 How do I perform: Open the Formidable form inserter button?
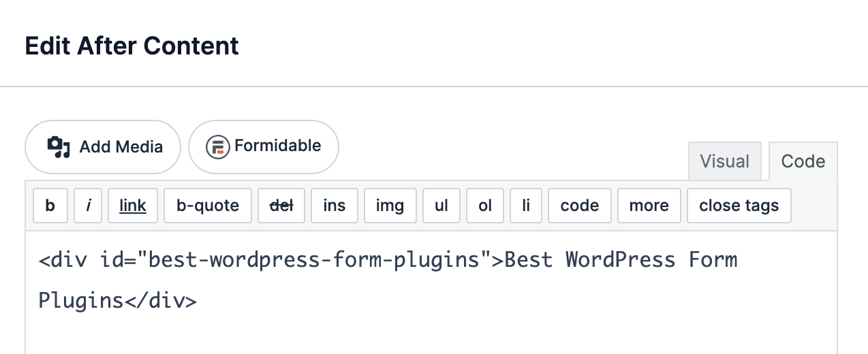pos(264,147)
